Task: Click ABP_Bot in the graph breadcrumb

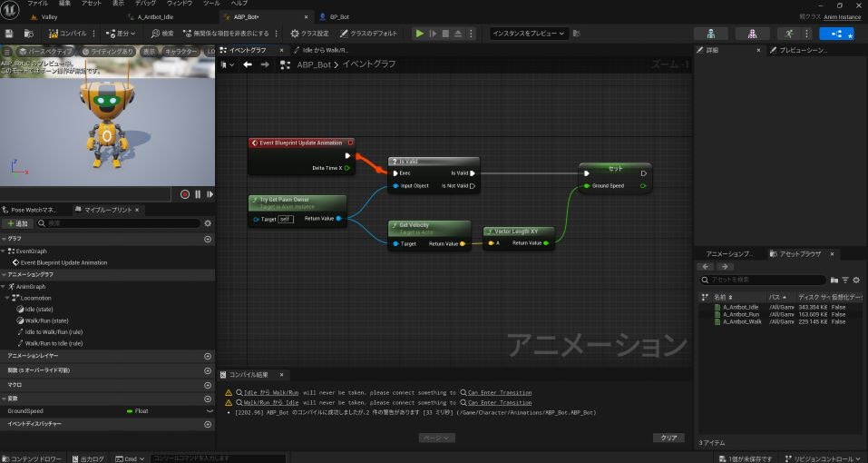Action: [313, 64]
